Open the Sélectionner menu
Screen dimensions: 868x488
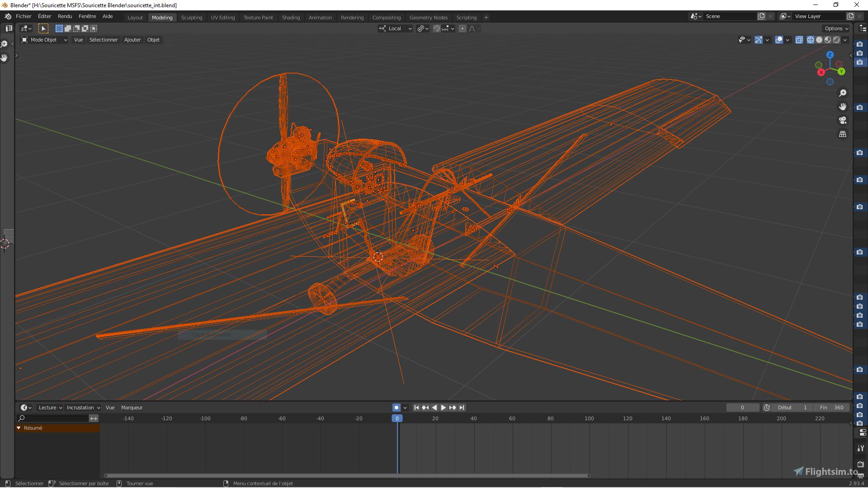pyautogui.click(x=104, y=40)
